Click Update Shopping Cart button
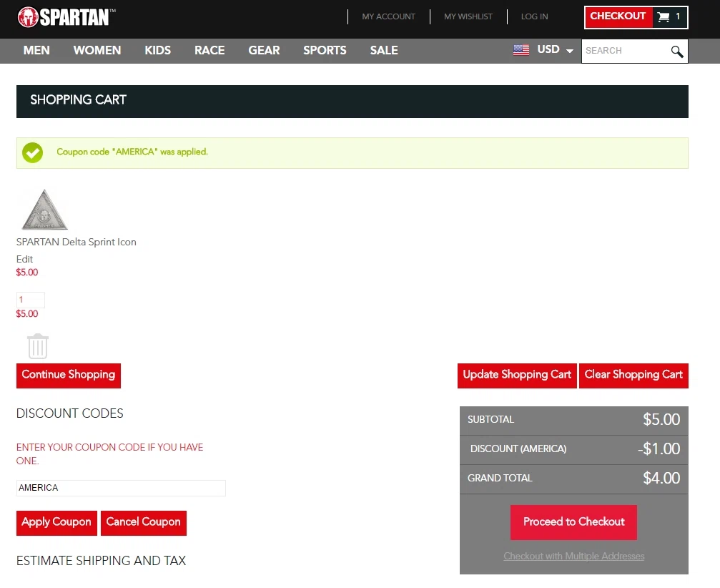This screenshot has height=588, width=720. tap(517, 376)
